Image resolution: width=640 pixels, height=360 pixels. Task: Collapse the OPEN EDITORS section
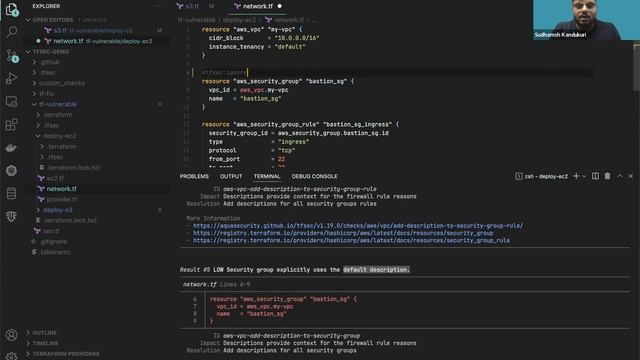[53, 20]
